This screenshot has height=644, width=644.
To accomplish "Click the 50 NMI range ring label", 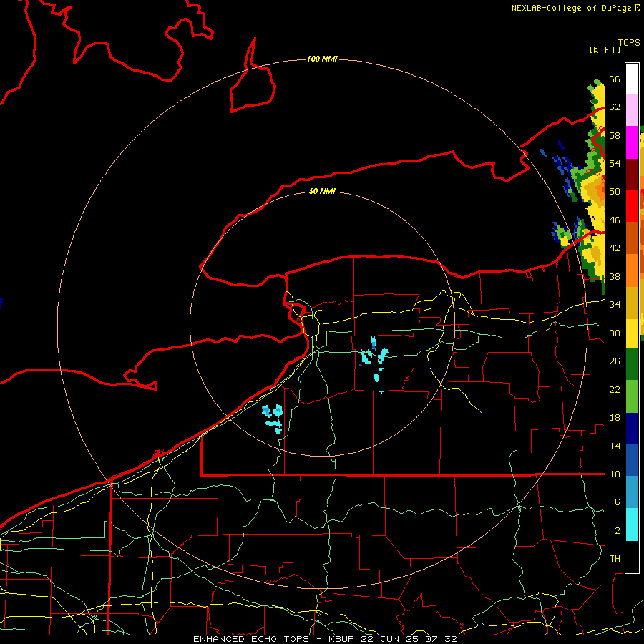I will pyautogui.click(x=322, y=191).
